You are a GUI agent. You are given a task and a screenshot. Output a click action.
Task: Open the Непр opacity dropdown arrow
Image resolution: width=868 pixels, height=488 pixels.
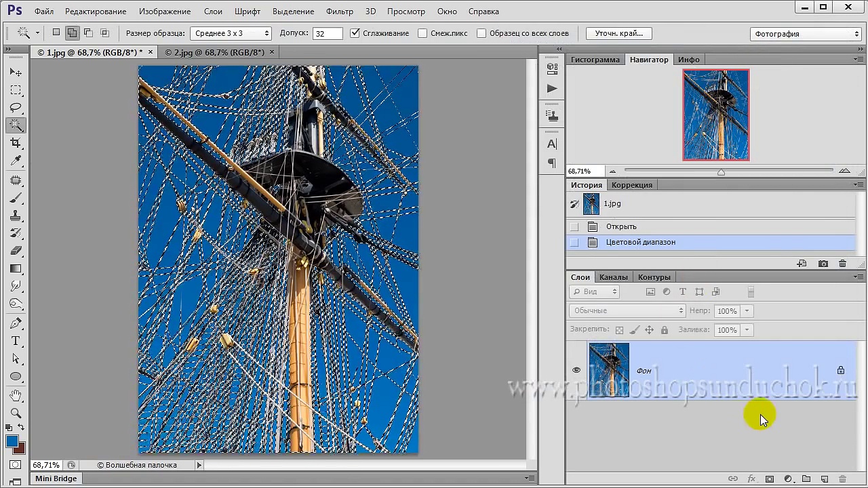coord(747,311)
